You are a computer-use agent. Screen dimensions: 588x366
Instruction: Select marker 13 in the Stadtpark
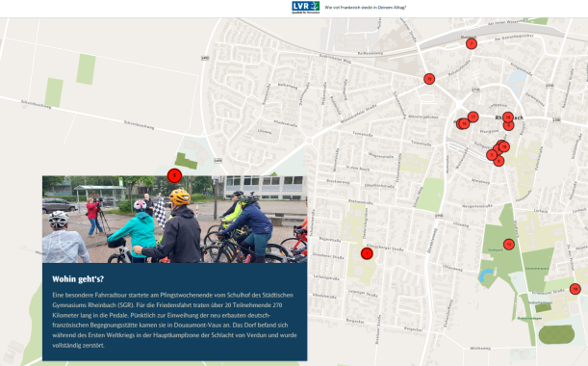click(508, 245)
